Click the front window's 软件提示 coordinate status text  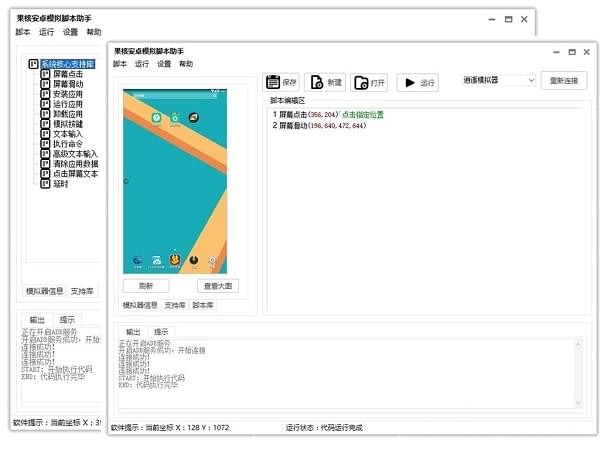pos(170,427)
